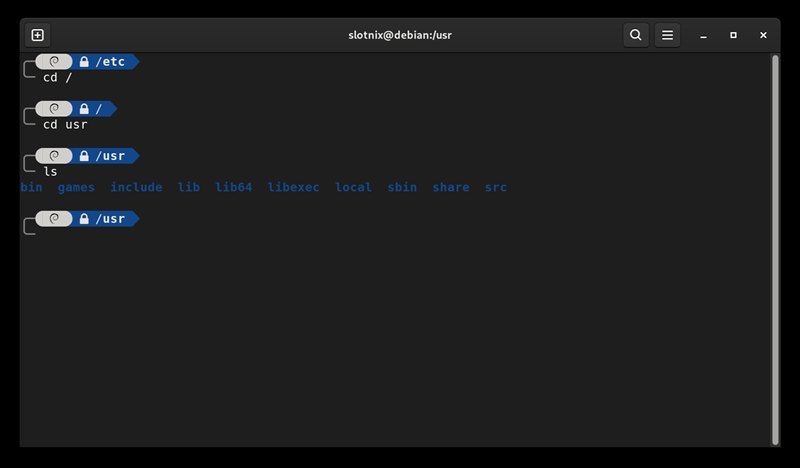Click the 'cd /' command text
This screenshot has height=468, width=800.
pyautogui.click(x=58, y=78)
